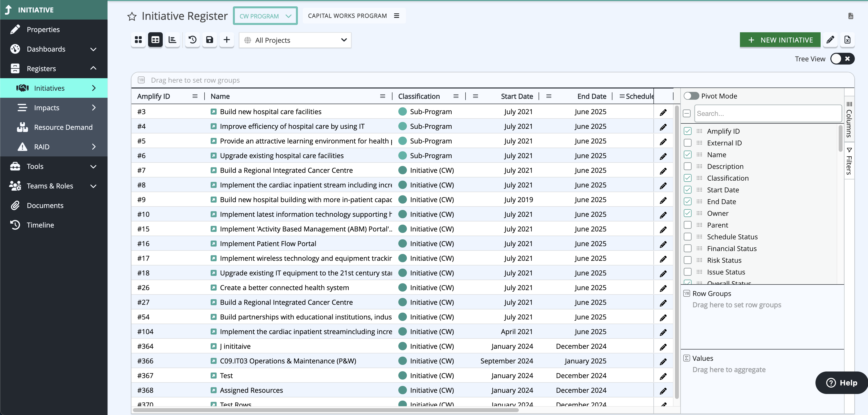Edit row #366 with its pencil icon
Viewport: 868px width, 415px height.
pyautogui.click(x=663, y=361)
